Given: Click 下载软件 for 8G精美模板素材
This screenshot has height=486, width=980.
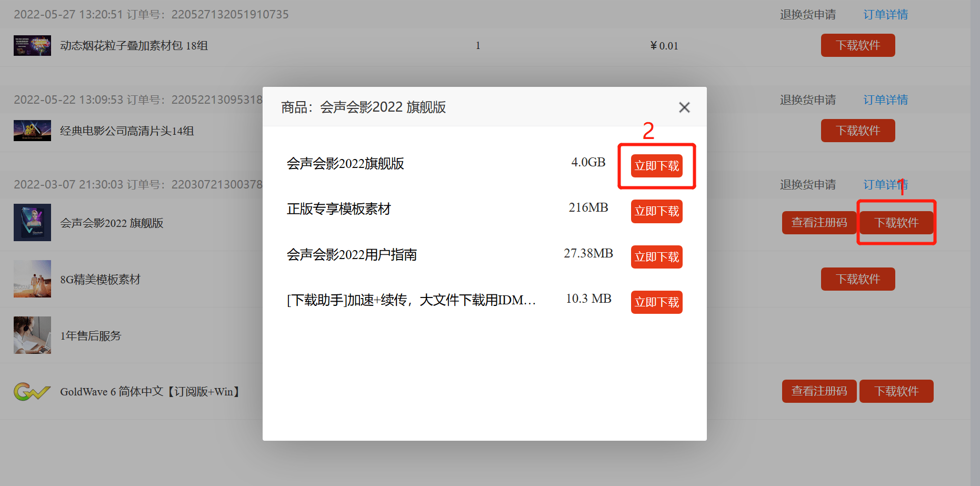Looking at the screenshot, I should [858, 279].
